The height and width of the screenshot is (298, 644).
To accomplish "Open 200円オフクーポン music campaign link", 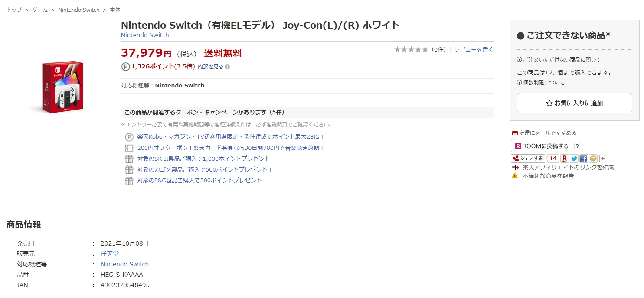I will coord(231,148).
